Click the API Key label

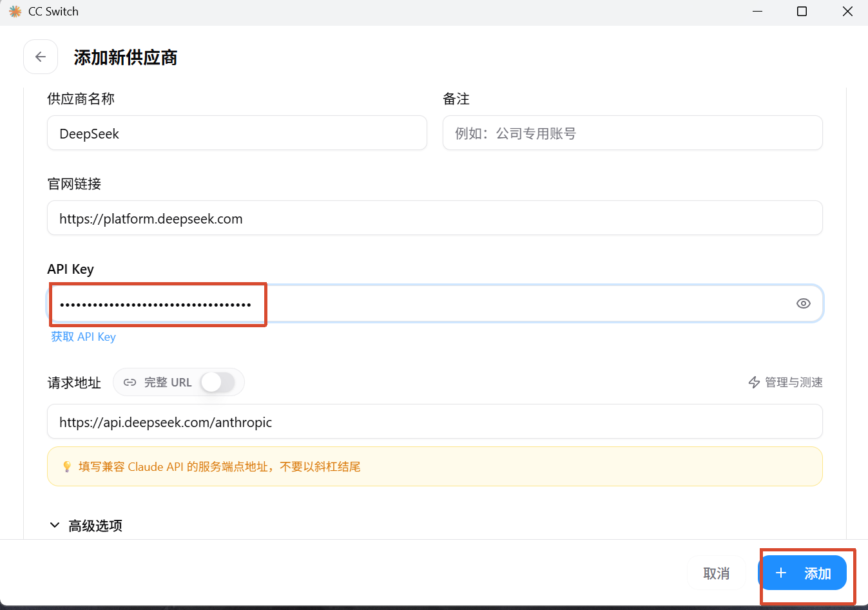coord(71,269)
